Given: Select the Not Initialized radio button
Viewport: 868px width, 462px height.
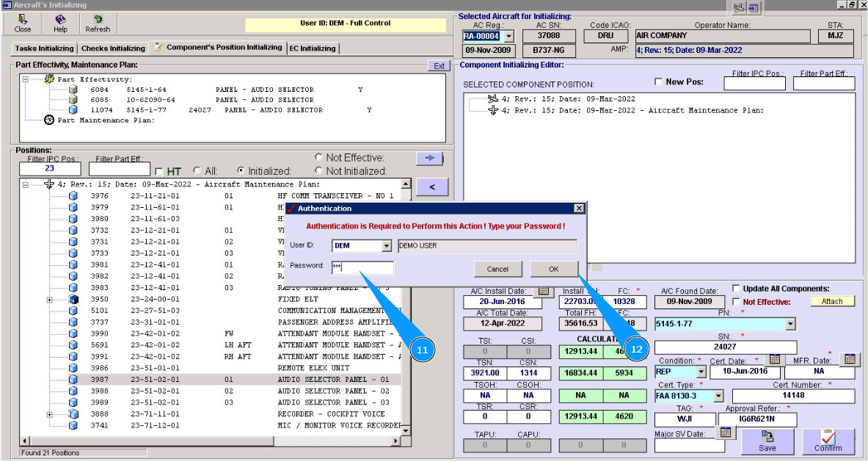Looking at the screenshot, I should point(318,170).
